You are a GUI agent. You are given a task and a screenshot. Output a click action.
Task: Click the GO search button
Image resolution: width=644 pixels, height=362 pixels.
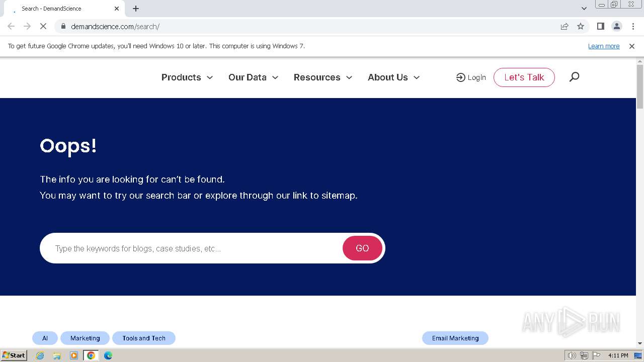pyautogui.click(x=362, y=248)
